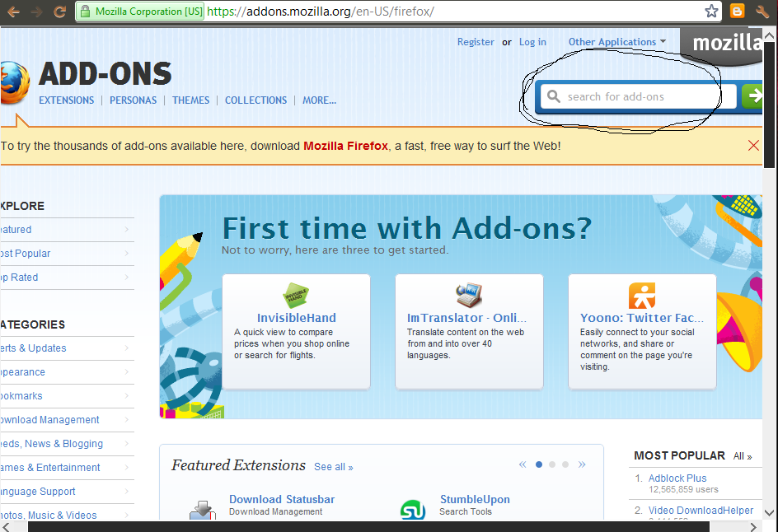Click vertical scrollbar down arrow
The height and width of the screenshot is (532, 778).
click(x=769, y=513)
